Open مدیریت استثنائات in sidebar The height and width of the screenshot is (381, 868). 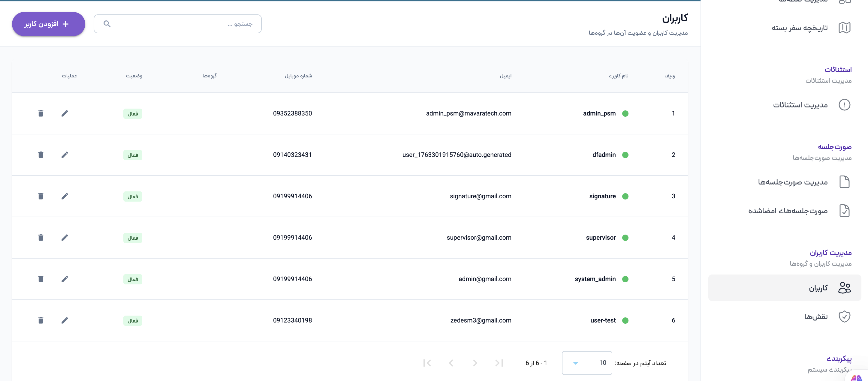point(800,105)
